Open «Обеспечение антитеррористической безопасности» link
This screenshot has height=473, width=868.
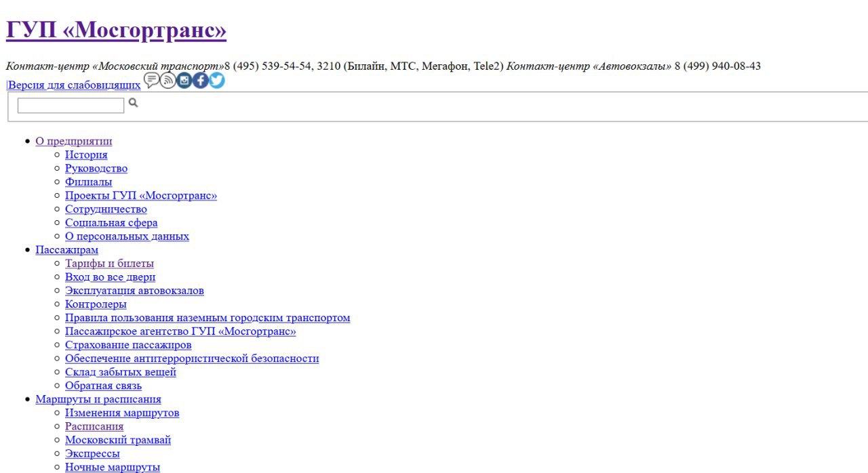coord(192,358)
